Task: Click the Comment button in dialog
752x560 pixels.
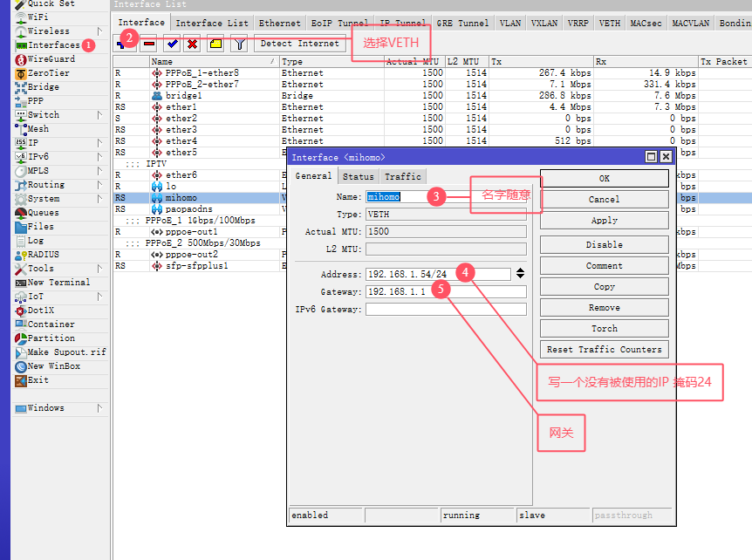Action: pyautogui.click(x=605, y=266)
